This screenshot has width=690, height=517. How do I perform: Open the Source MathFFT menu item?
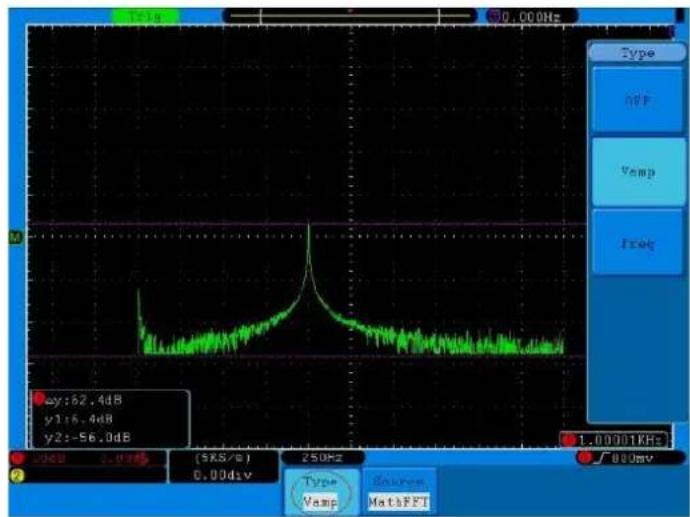(x=398, y=492)
